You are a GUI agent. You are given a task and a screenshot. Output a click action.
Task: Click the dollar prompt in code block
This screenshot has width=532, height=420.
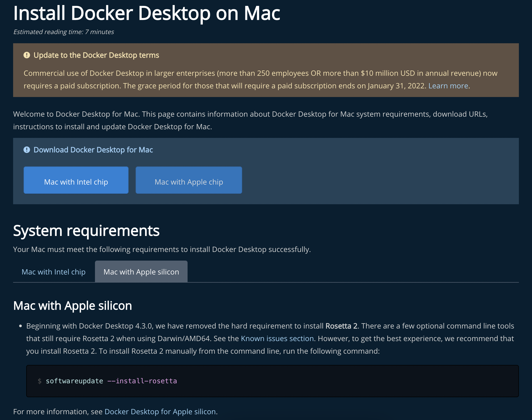pyautogui.click(x=40, y=381)
